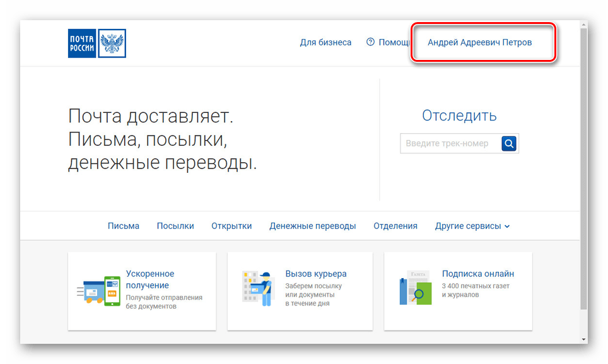This screenshot has width=608, height=364.
Task: Click the search magnifier button
Action: (x=508, y=143)
